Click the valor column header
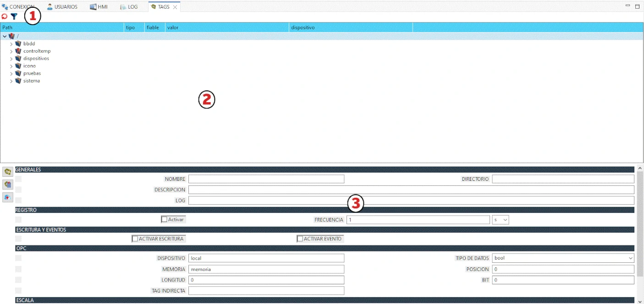 (227, 27)
